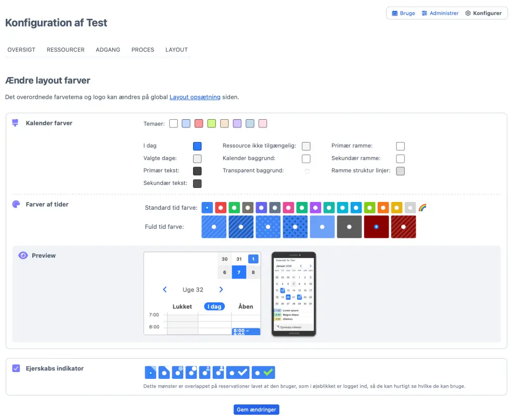Select green checkmark ownership indicator
Viewport: 512px width, 420px height.
tap(263, 373)
